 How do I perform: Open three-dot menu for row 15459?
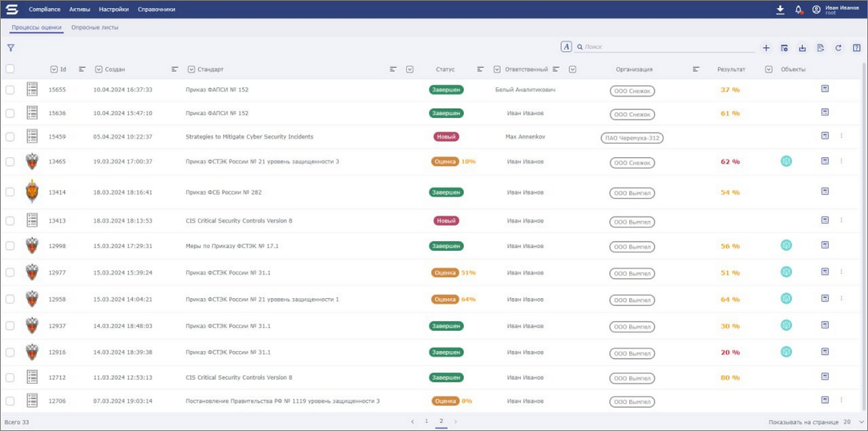point(842,136)
